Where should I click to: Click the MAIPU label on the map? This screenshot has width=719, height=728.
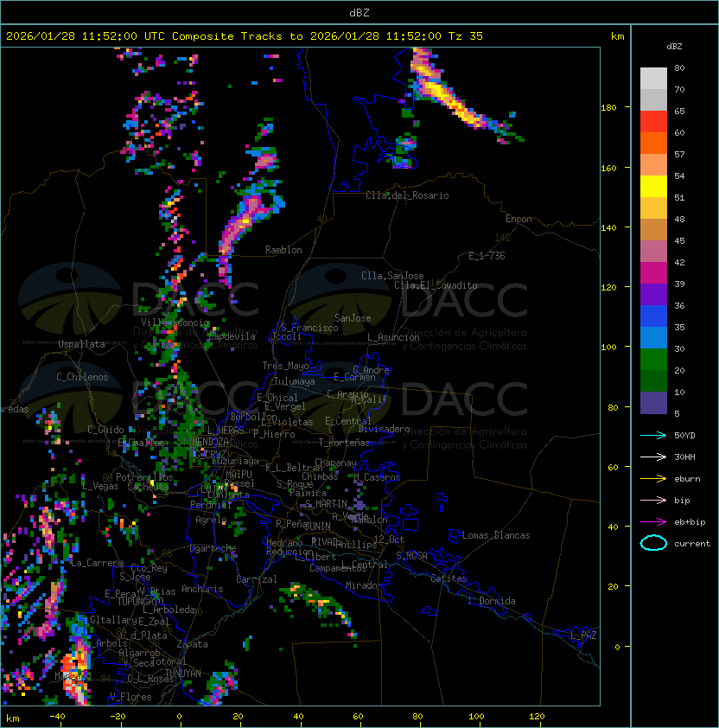point(239,475)
